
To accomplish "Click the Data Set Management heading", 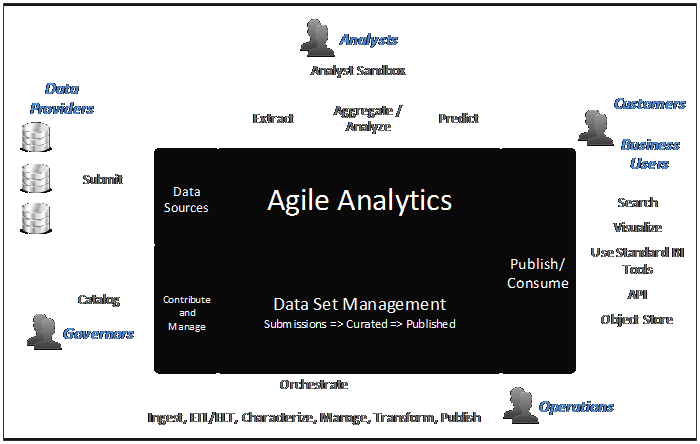I will click(359, 304).
